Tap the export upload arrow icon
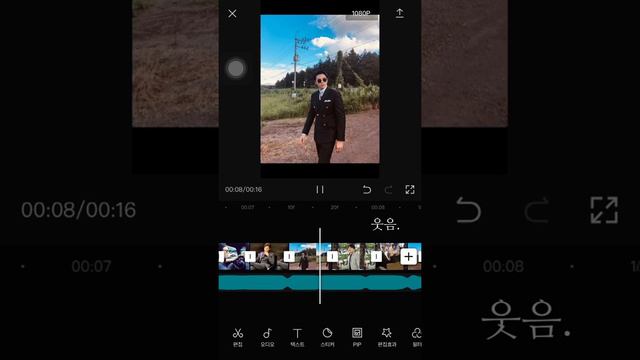Viewport: 640px width, 360px height. tap(400, 13)
